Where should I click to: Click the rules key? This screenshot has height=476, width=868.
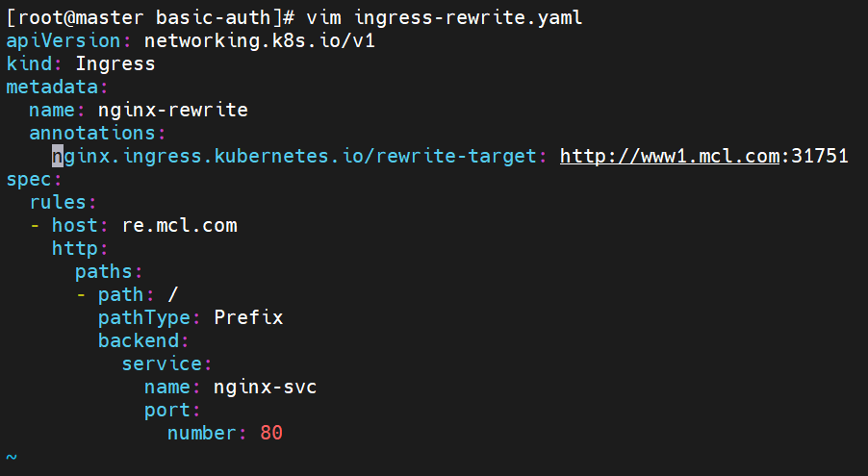58,203
